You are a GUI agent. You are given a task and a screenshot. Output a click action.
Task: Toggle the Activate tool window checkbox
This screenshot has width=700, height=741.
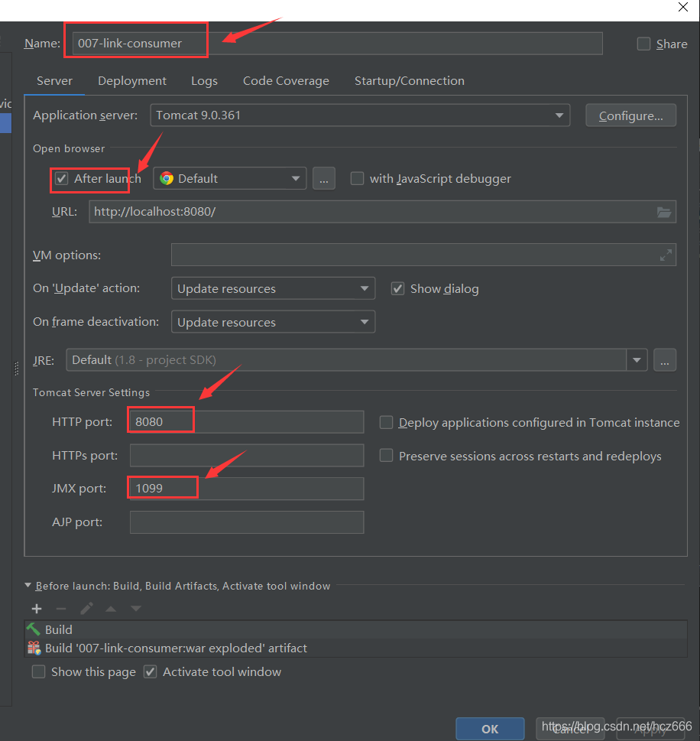pyautogui.click(x=151, y=671)
